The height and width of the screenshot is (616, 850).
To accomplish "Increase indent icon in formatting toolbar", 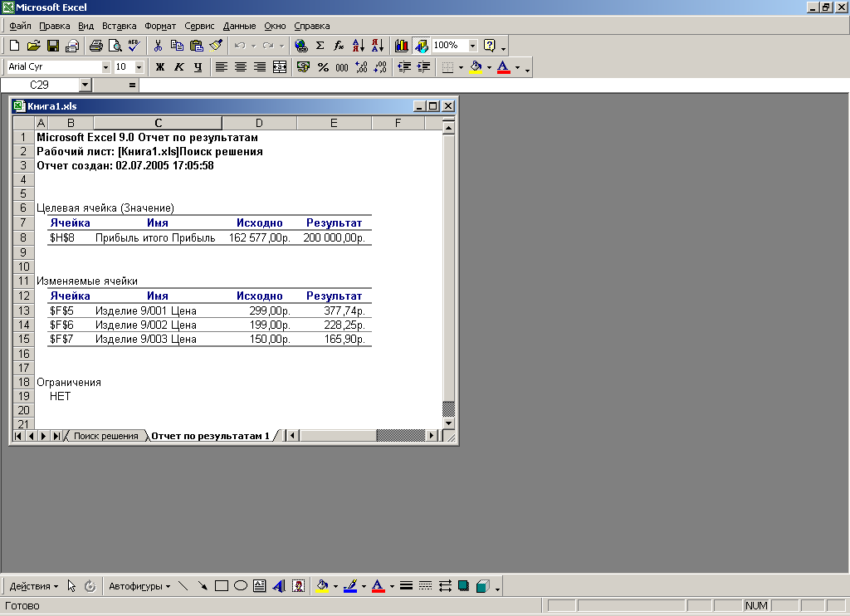I will coord(423,67).
